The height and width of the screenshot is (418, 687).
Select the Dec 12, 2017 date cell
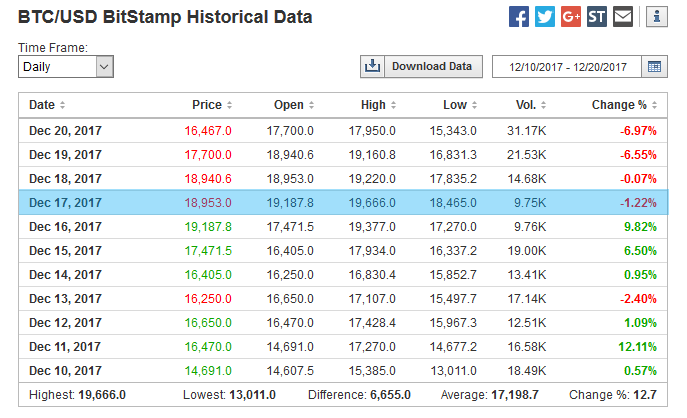click(65, 323)
